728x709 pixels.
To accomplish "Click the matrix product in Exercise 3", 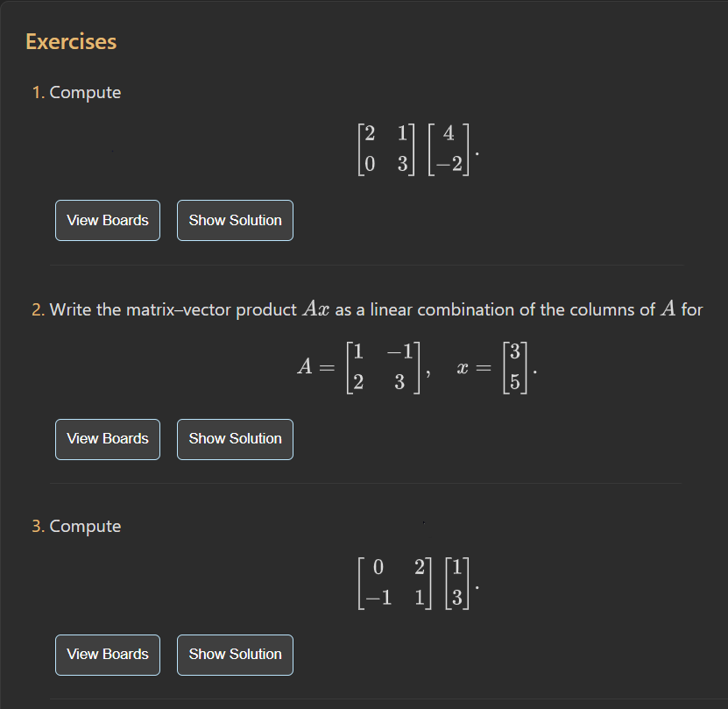I will [413, 582].
